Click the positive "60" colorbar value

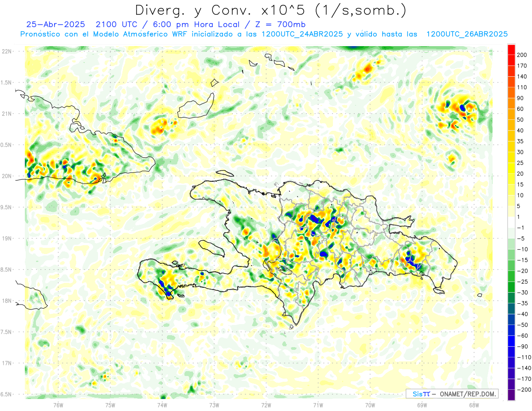[521, 109]
